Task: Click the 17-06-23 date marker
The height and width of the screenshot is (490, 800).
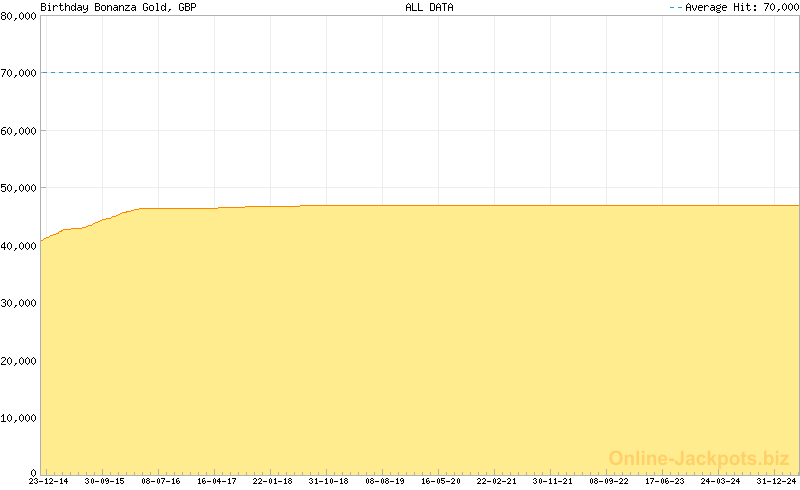Action: point(665,481)
